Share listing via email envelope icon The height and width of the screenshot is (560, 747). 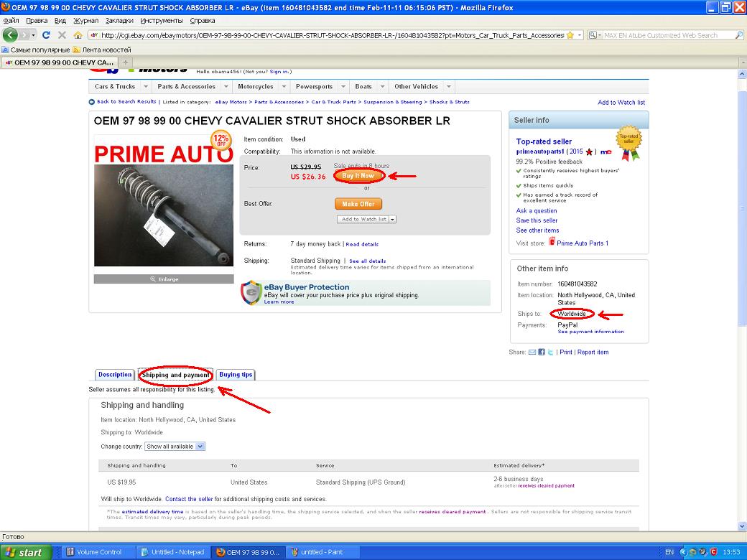[x=532, y=353]
